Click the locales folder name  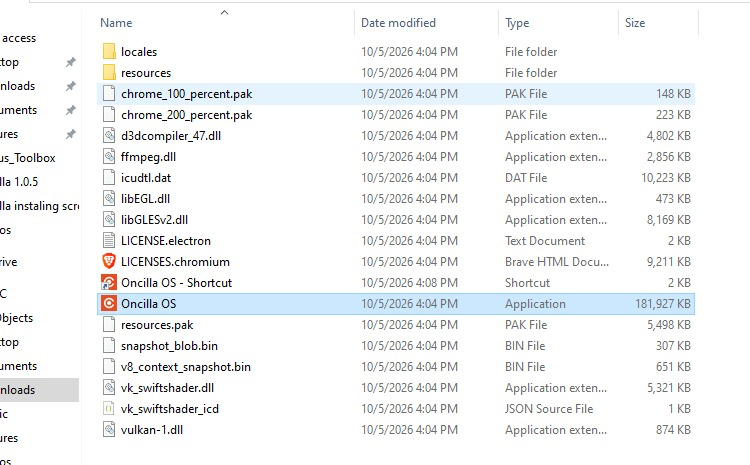pyautogui.click(x=139, y=52)
